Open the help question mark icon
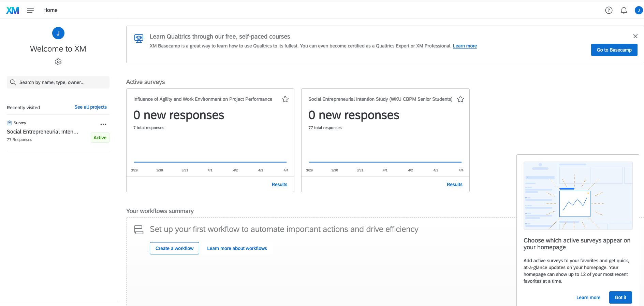This screenshot has width=644, height=306. [609, 10]
